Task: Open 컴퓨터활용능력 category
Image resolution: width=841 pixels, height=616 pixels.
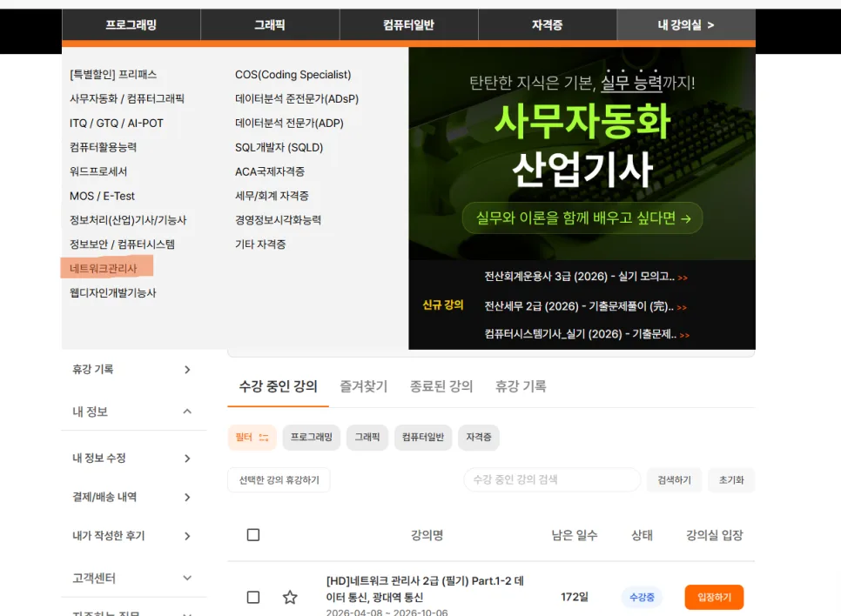Action: coord(103,147)
